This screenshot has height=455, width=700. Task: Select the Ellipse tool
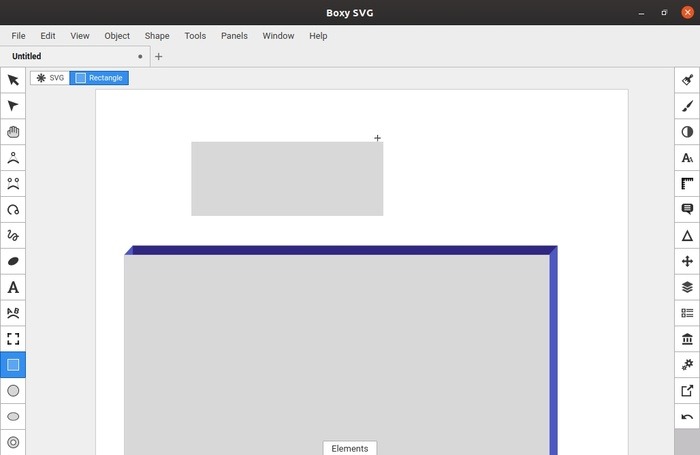pyautogui.click(x=13, y=417)
